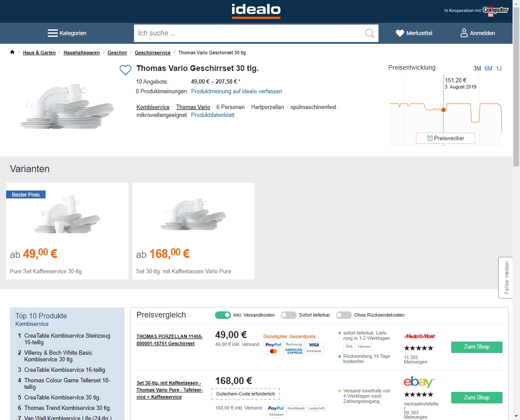Enable the Sofort lieferbar toggle
This screenshot has height=420, width=520.
tap(289, 315)
